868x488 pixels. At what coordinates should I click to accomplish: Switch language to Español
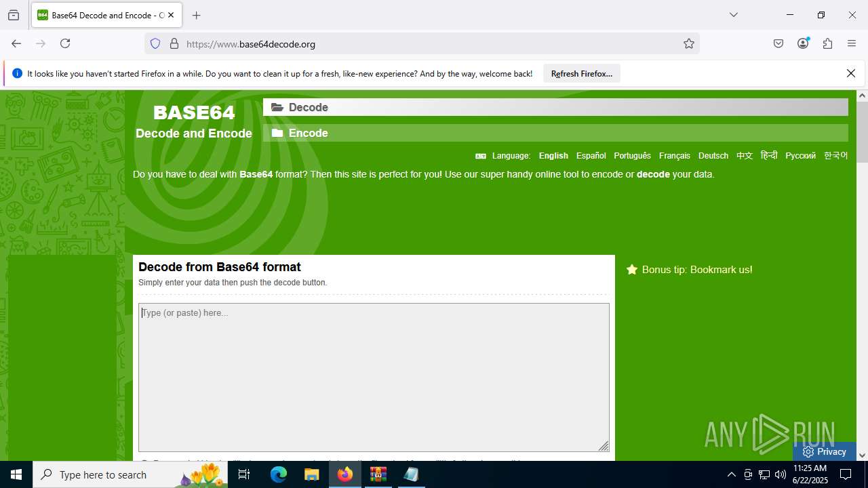tap(591, 156)
